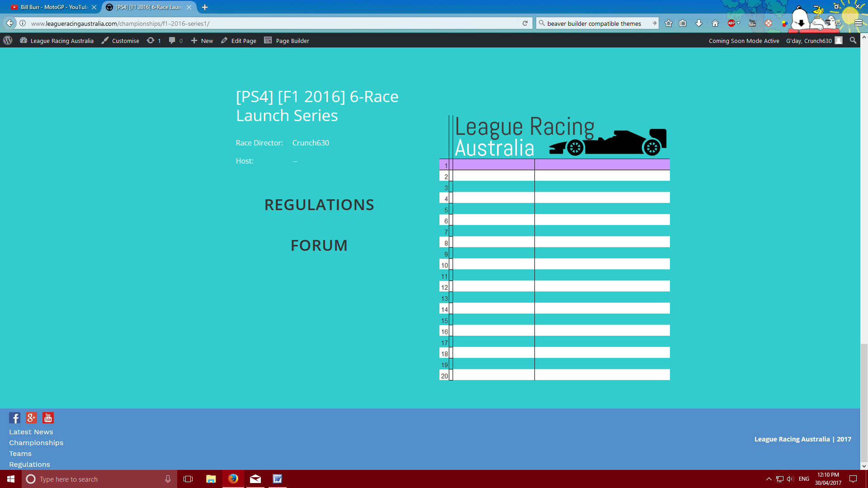Open the FORUM link
The width and height of the screenshot is (868, 488).
(319, 245)
